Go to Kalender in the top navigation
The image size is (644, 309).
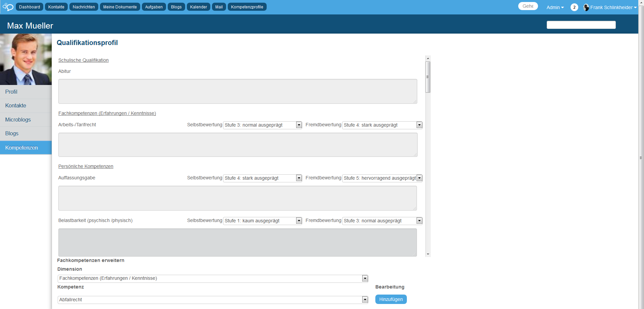(198, 7)
